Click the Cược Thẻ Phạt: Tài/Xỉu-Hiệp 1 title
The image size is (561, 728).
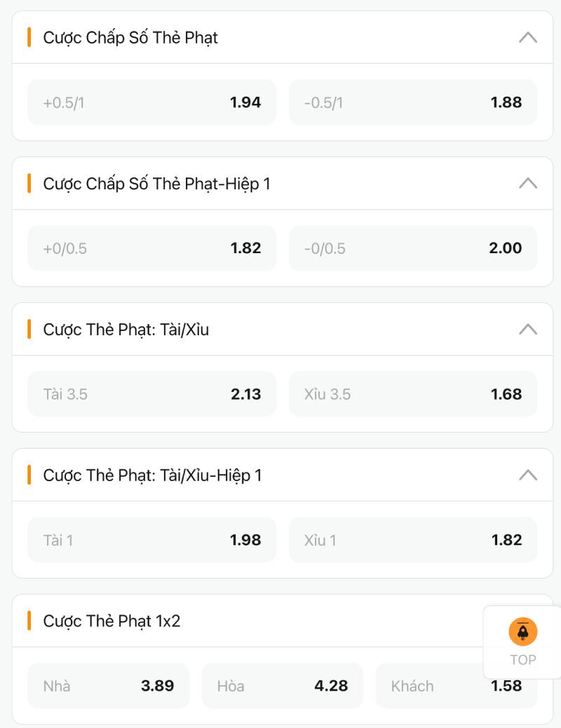pos(152,476)
